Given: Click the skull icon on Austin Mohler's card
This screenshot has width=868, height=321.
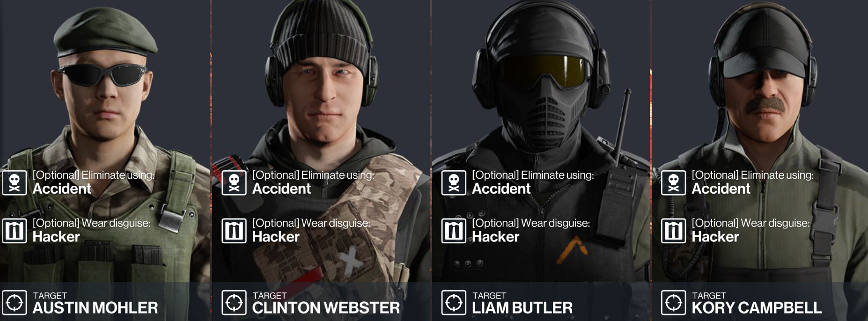Looking at the screenshot, I should [15, 183].
